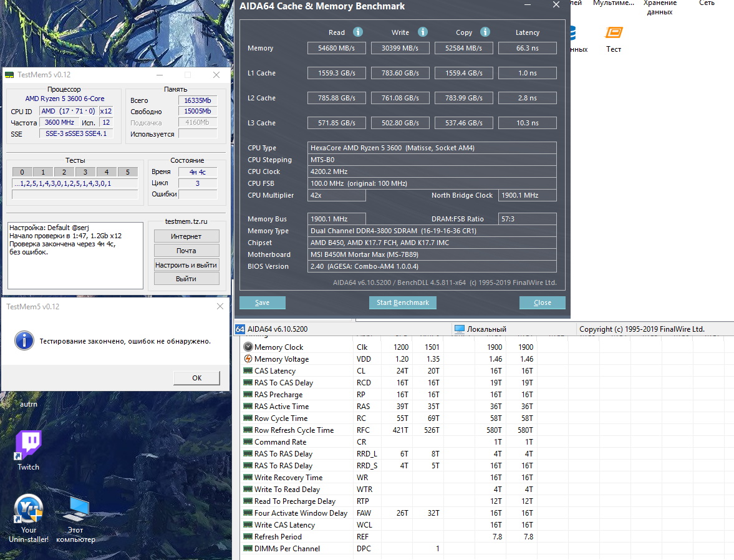
Task: Click the info icon next to Copy
Action: pos(485,32)
